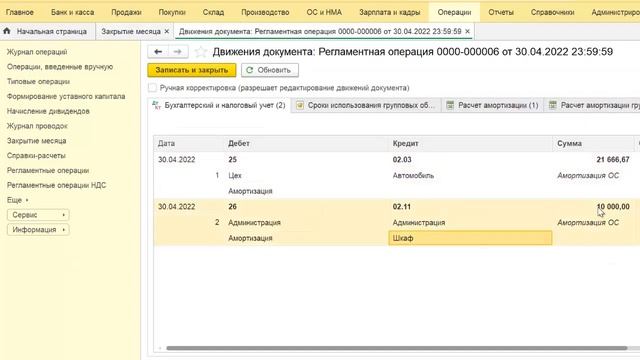The height and width of the screenshot is (360, 640).
Task: Open the Банк и касса section
Action: 72,12
